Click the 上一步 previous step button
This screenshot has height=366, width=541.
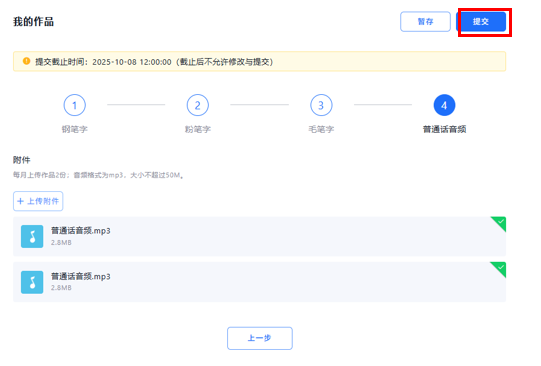pos(260,338)
